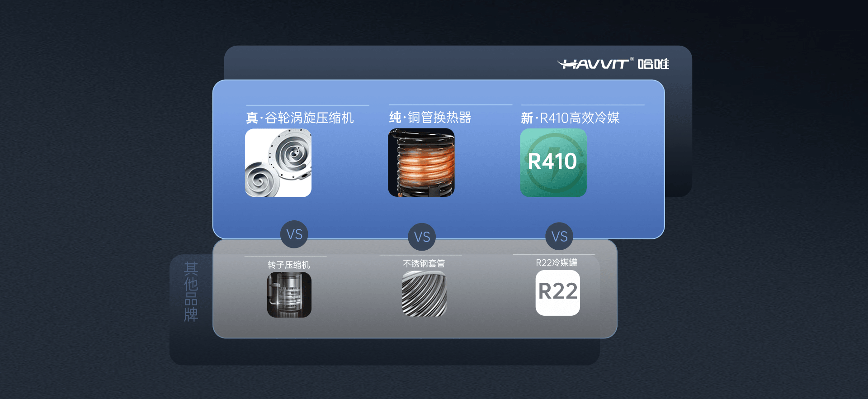The width and height of the screenshot is (868, 399).
Task: Click the 不锈钢套管 label
Action: pyautogui.click(x=424, y=263)
